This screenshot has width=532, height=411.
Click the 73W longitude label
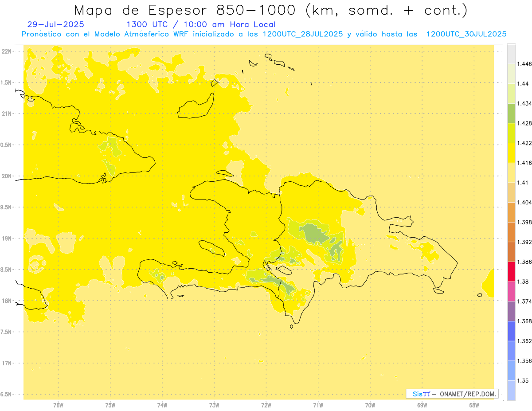coord(214,405)
